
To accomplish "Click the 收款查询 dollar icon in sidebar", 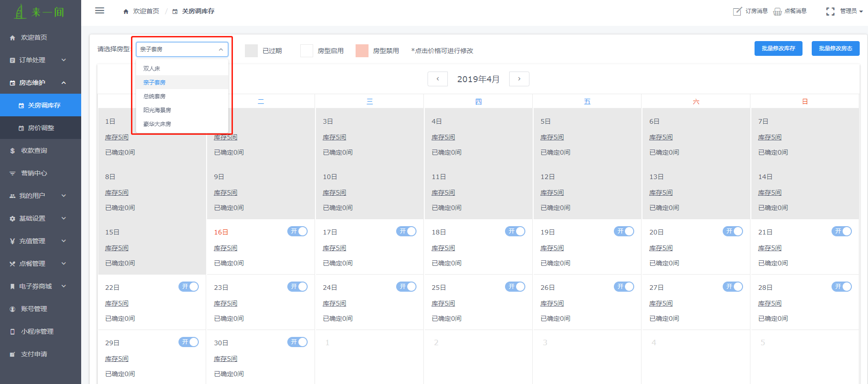I will pyautogui.click(x=12, y=151).
